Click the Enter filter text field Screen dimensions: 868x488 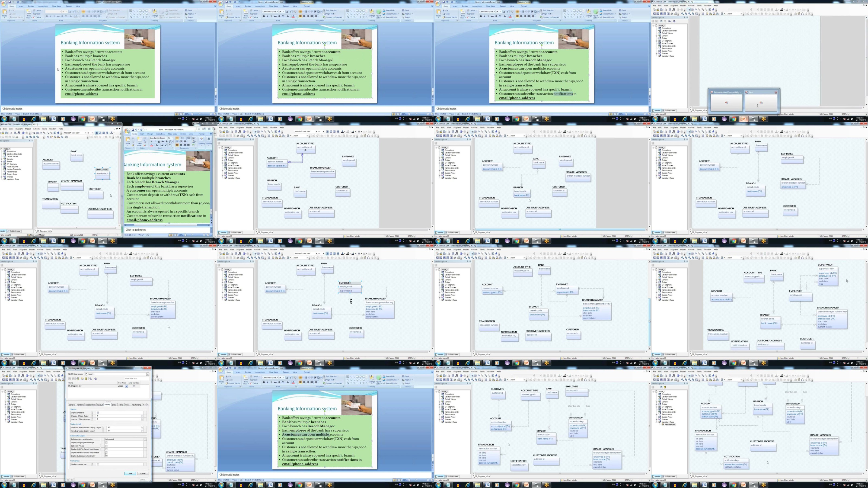pos(136,379)
